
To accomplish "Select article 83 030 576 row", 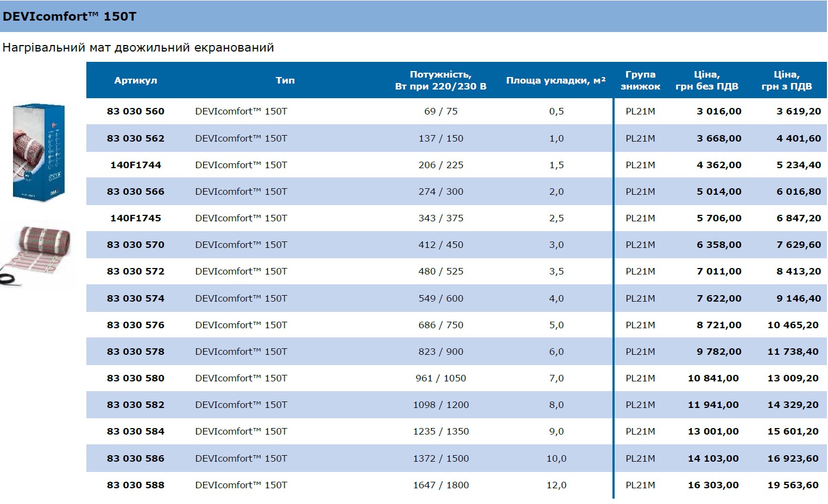I will coord(456,325).
